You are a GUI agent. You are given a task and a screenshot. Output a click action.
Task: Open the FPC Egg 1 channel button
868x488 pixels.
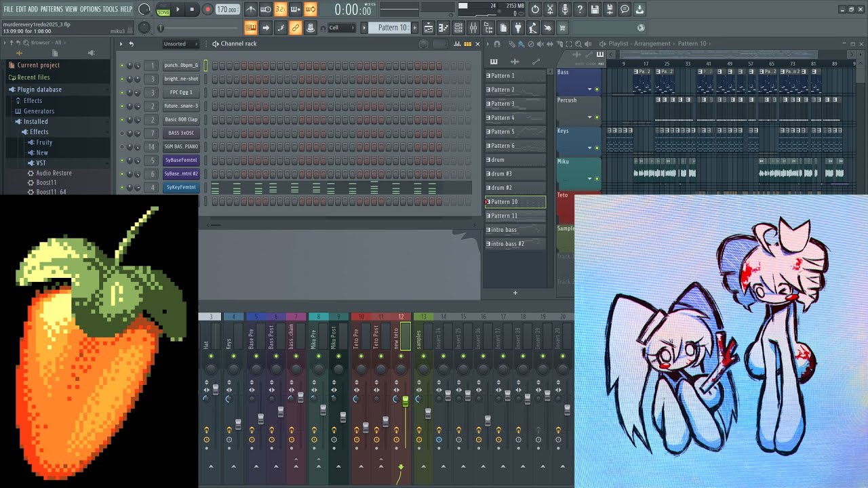[x=181, y=93]
